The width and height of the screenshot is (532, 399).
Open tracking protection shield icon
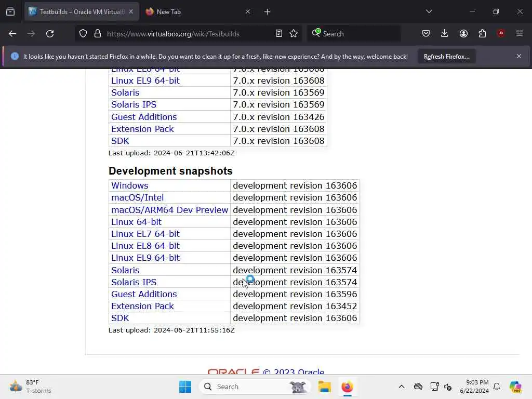[83, 34]
